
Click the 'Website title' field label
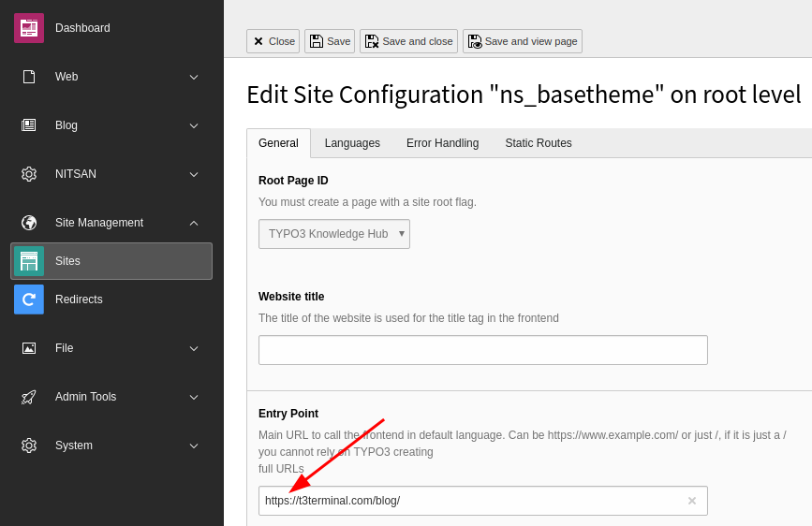[x=291, y=297]
